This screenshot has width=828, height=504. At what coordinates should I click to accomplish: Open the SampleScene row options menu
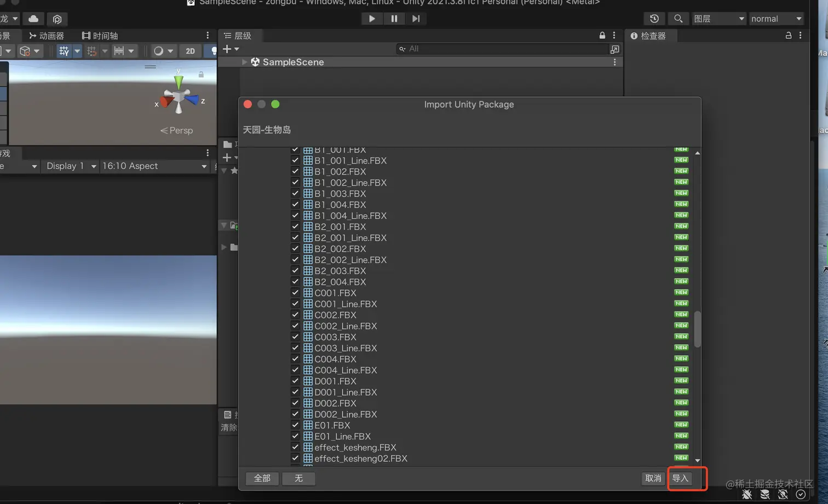pyautogui.click(x=614, y=62)
